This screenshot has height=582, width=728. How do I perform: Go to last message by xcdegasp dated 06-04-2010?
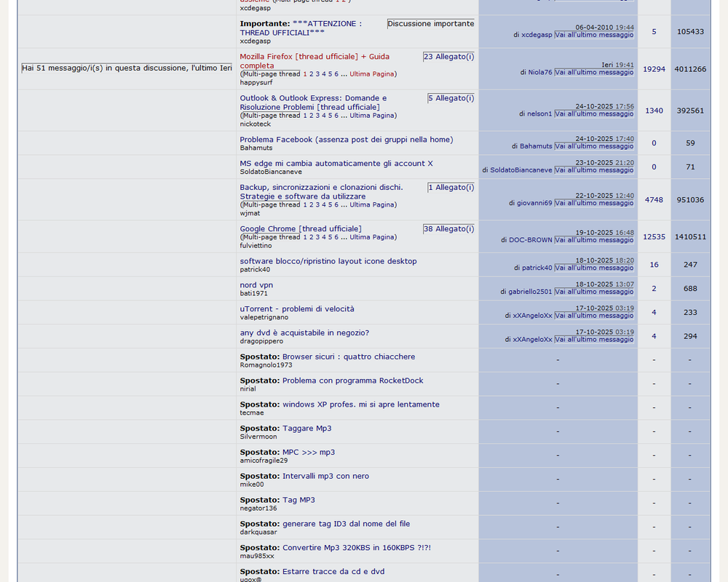594,35
